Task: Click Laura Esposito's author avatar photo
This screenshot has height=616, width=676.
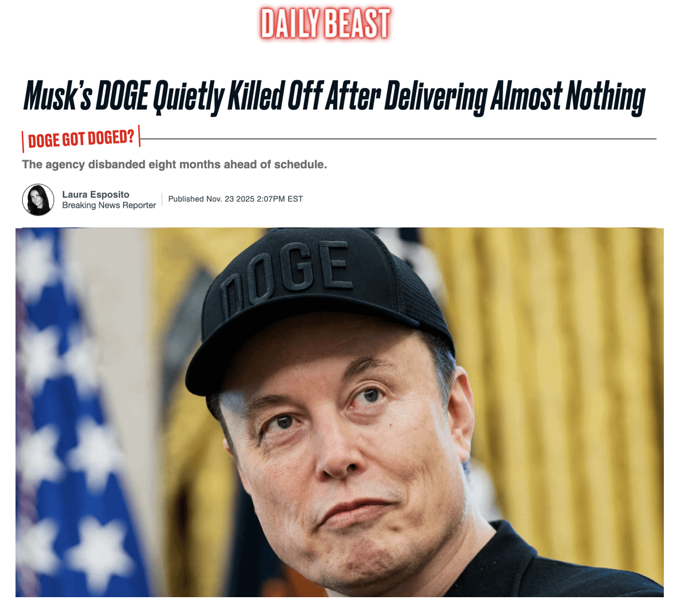Action: coord(38,199)
